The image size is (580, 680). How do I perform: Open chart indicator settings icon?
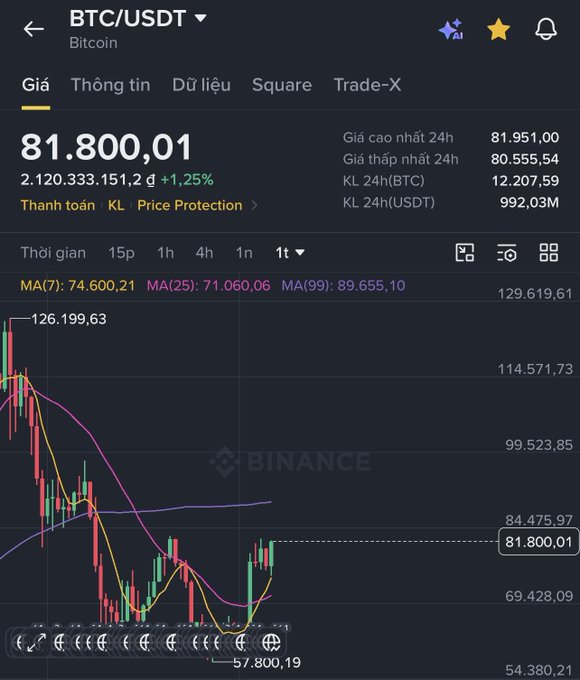click(x=507, y=252)
